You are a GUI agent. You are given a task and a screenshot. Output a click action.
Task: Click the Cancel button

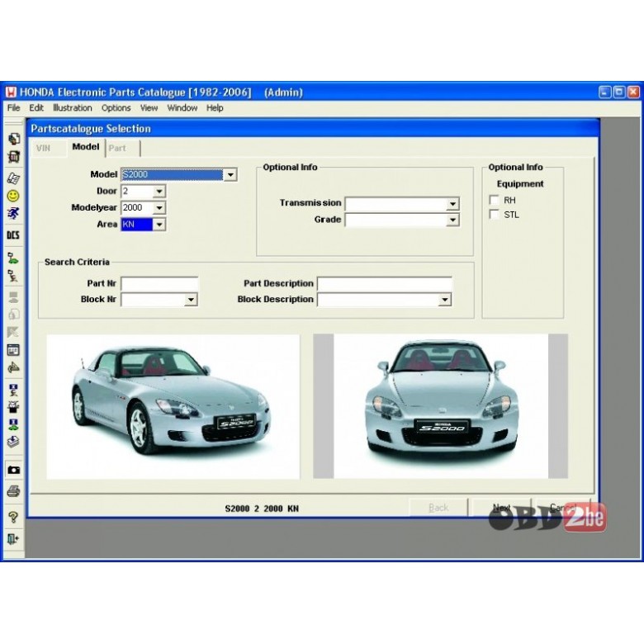[x=563, y=508]
